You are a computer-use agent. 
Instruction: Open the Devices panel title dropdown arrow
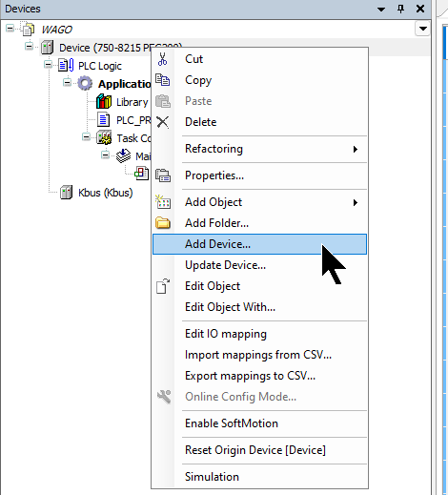(x=381, y=10)
